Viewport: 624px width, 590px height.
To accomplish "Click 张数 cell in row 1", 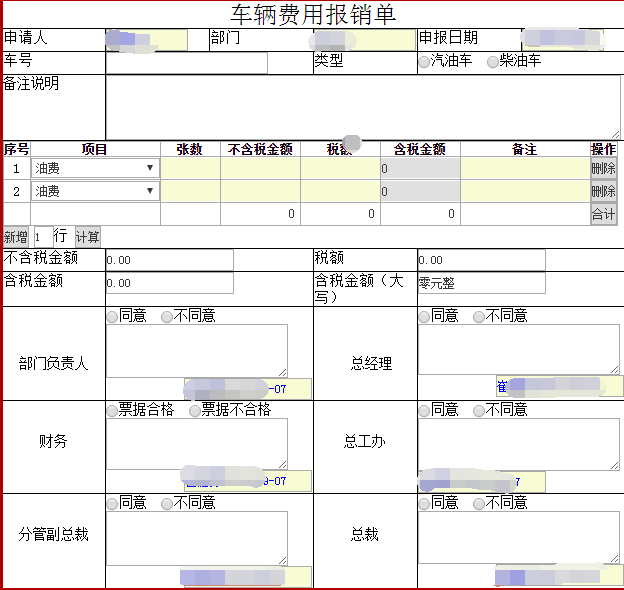I will click(190, 168).
